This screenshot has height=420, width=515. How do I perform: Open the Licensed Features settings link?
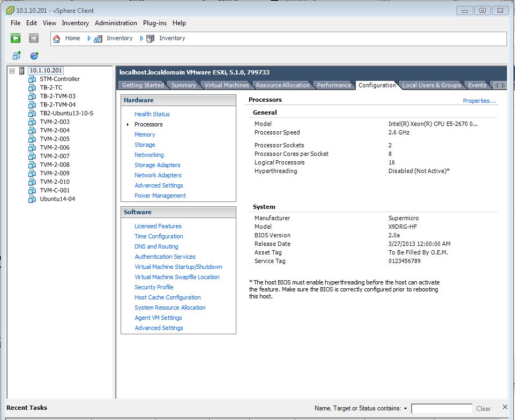(x=158, y=226)
